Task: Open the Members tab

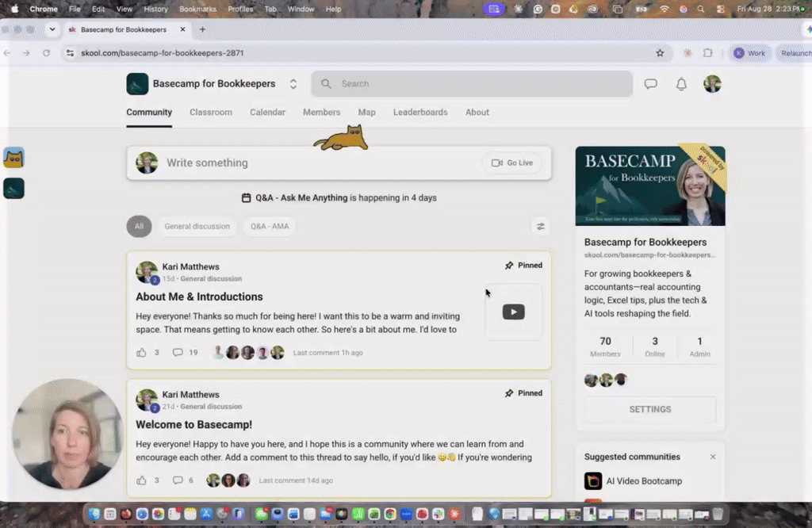Action: [x=322, y=113]
